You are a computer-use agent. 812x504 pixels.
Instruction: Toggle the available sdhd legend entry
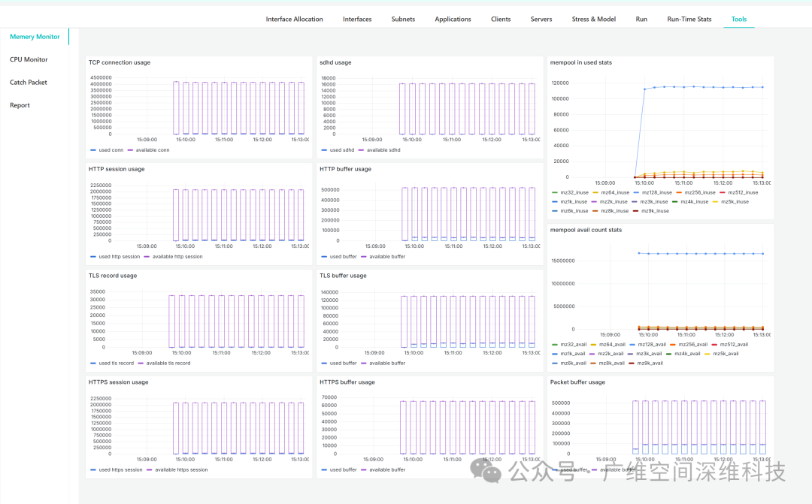click(x=379, y=150)
